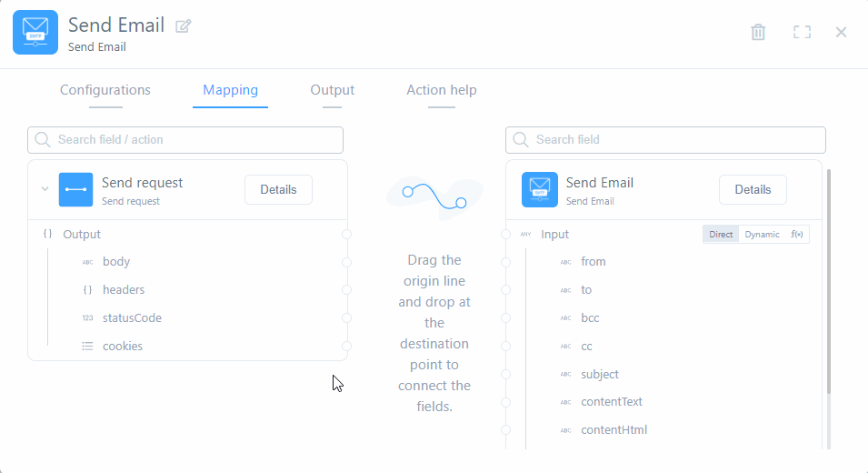Collapse the Send request panel chevron
The height and width of the screenshot is (473, 868).
[x=45, y=190]
